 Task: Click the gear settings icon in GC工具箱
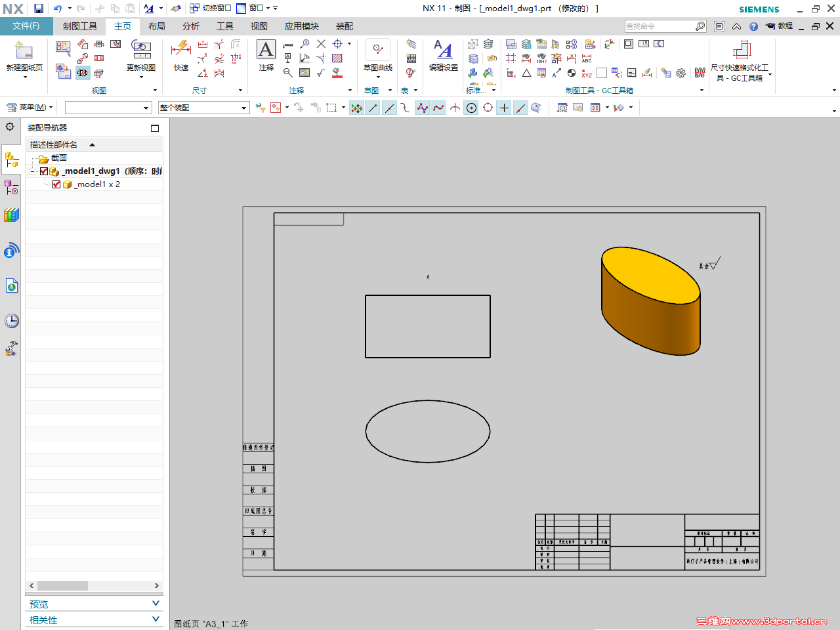click(681, 73)
